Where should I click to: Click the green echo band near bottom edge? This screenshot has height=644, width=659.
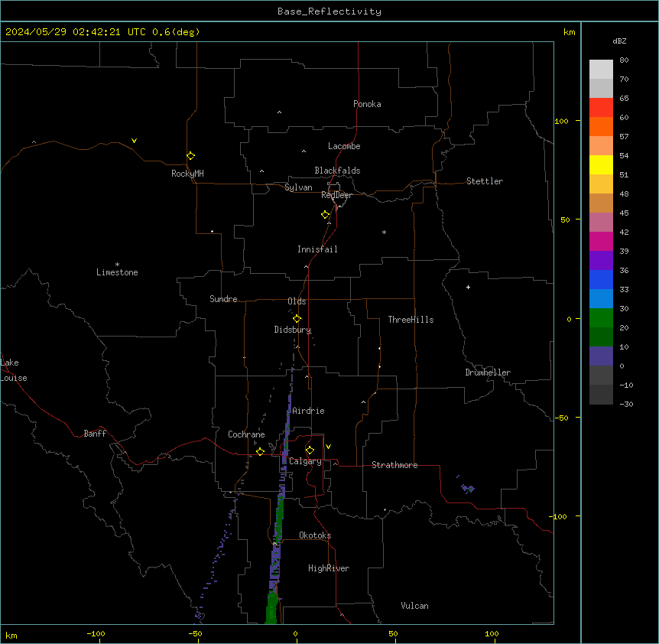(272, 608)
